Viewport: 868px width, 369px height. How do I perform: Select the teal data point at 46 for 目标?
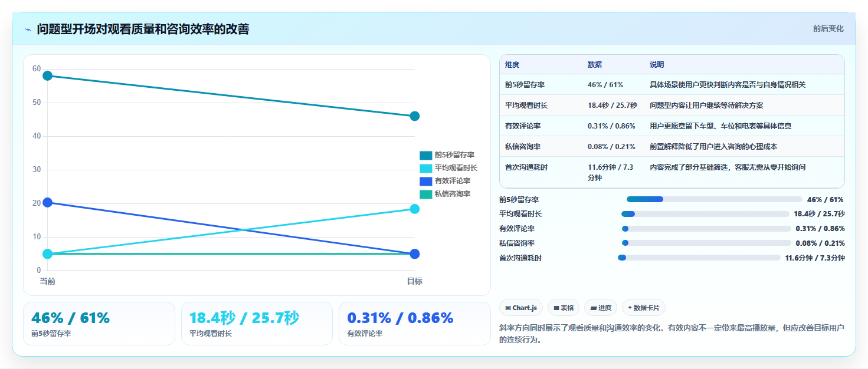pos(414,116)
